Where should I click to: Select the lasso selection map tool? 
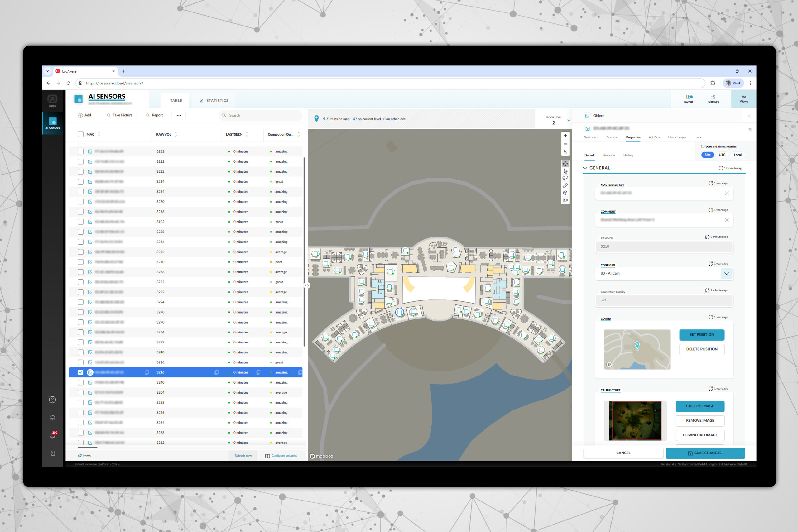[565, 179]
